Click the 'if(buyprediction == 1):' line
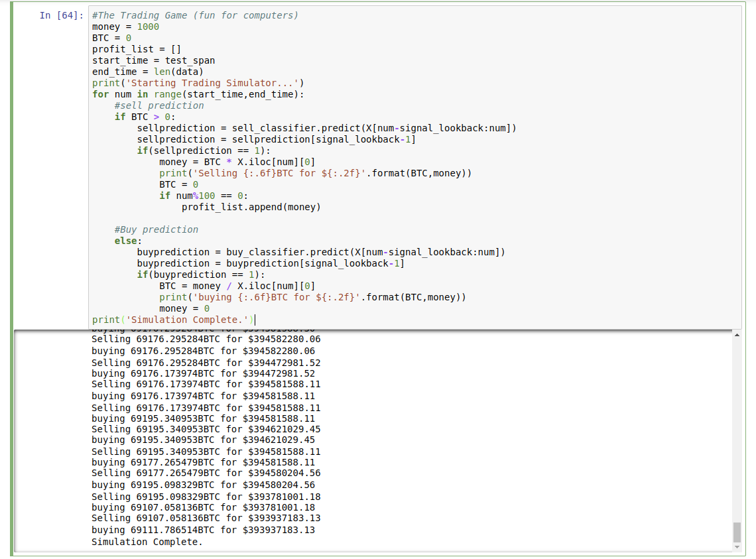The image size is (756, 559). (200, 275)
